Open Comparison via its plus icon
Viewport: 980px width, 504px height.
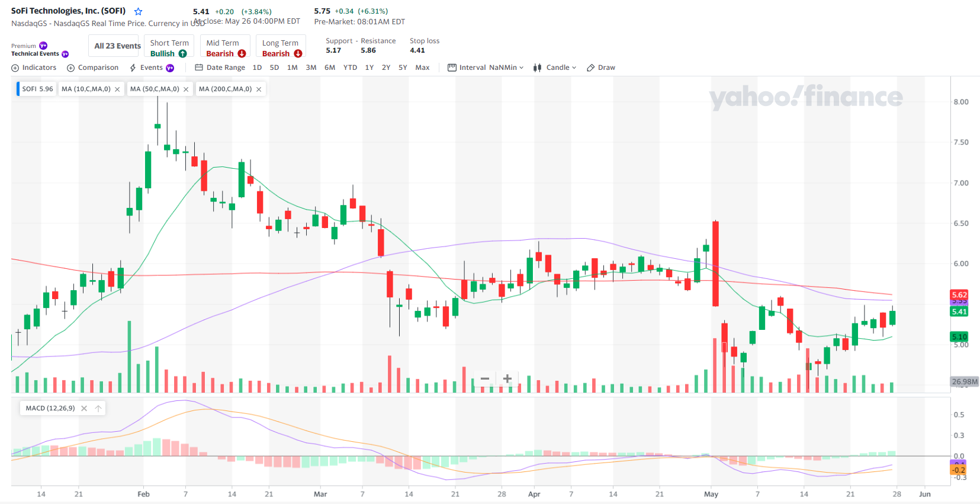coord(71,68)
